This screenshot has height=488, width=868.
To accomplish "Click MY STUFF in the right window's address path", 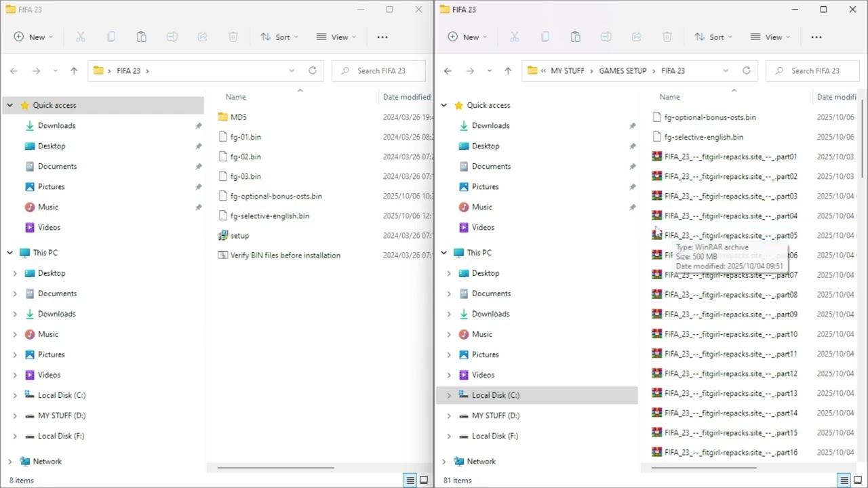I will point(568,70).
